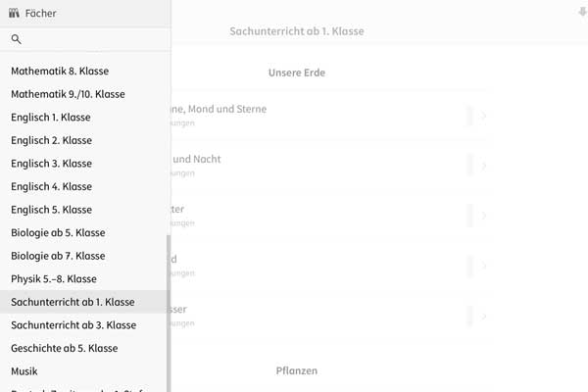Expand the last Unsere Erde row chevron
This screenshot has width=588, height=392.
tap(484, 316)
